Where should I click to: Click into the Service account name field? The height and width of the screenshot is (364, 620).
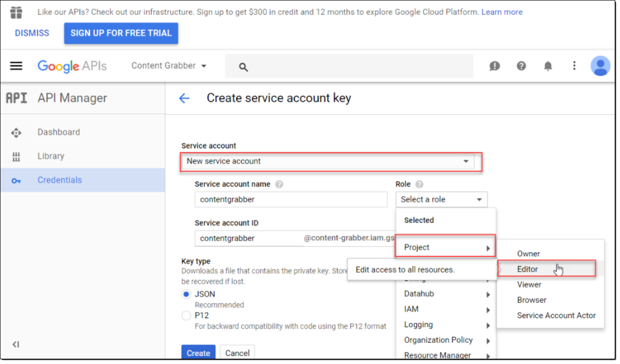click(291, 199)
